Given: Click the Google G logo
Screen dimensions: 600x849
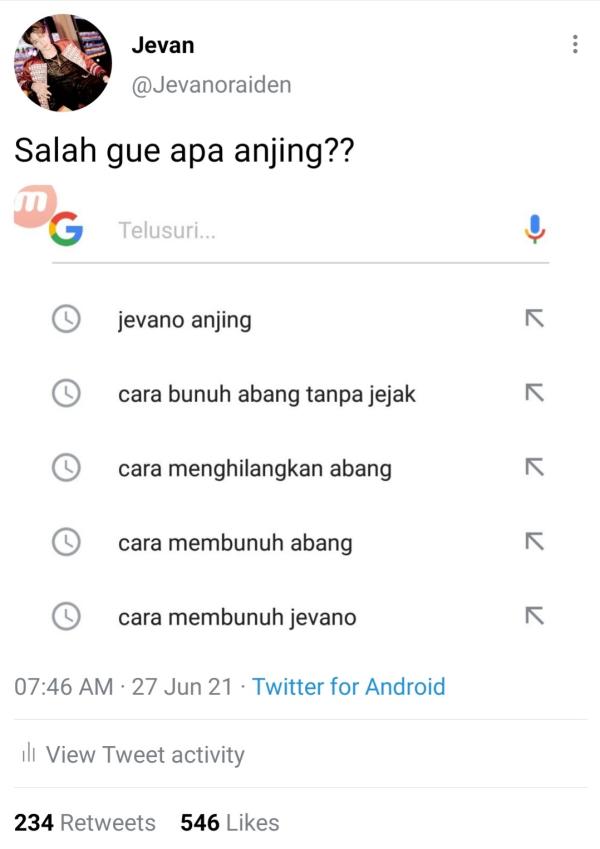Looking at the screenshot, I should (x=66, y=229).
